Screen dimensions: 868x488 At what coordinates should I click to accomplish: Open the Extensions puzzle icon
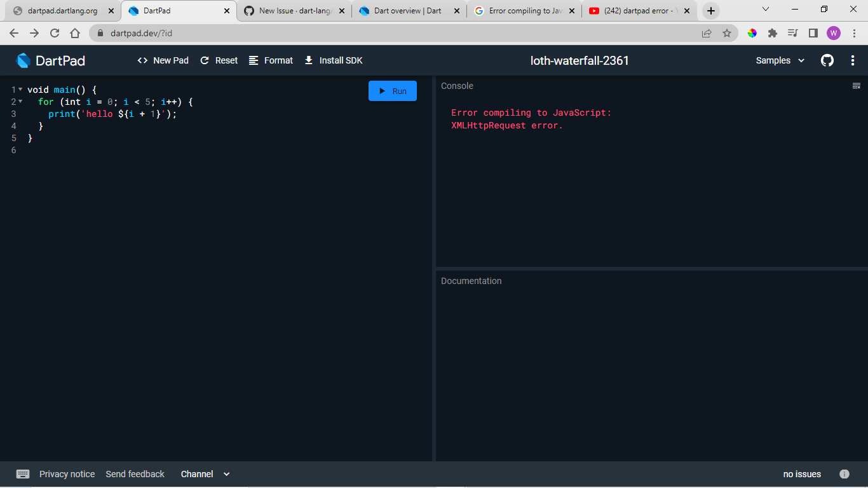[773, 33]
